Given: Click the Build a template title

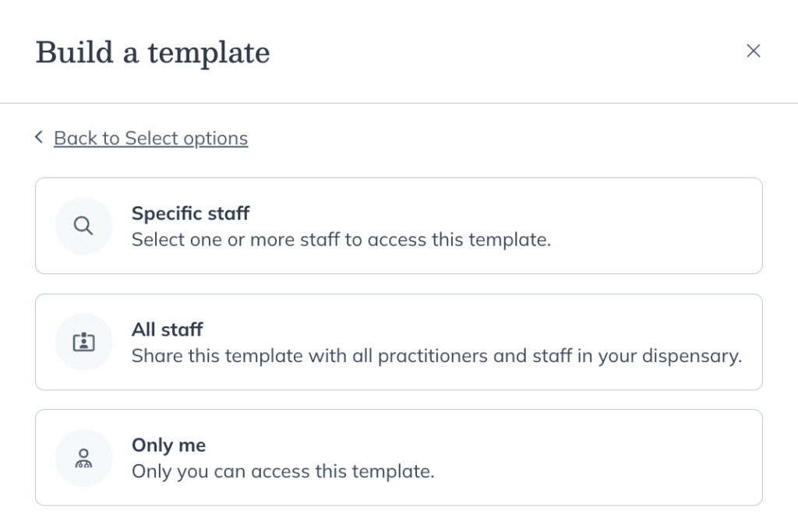Looking at the screenshot, I should point(153,52).
